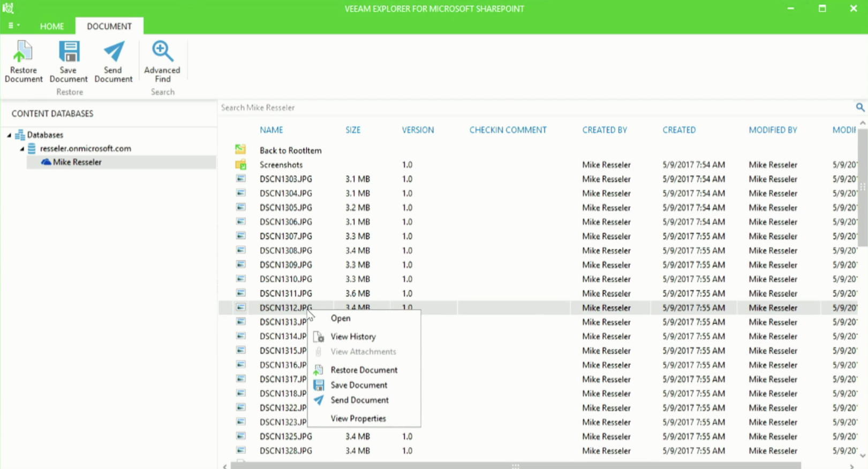Open the application menu icon left of HOME
868x469 pixels.
(13, 25)
